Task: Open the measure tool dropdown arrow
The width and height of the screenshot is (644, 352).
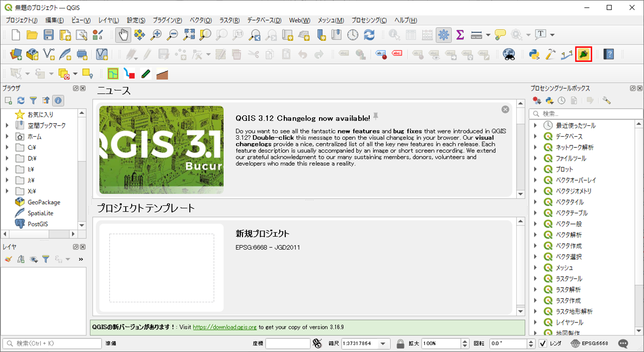Action: pos(488,35)
